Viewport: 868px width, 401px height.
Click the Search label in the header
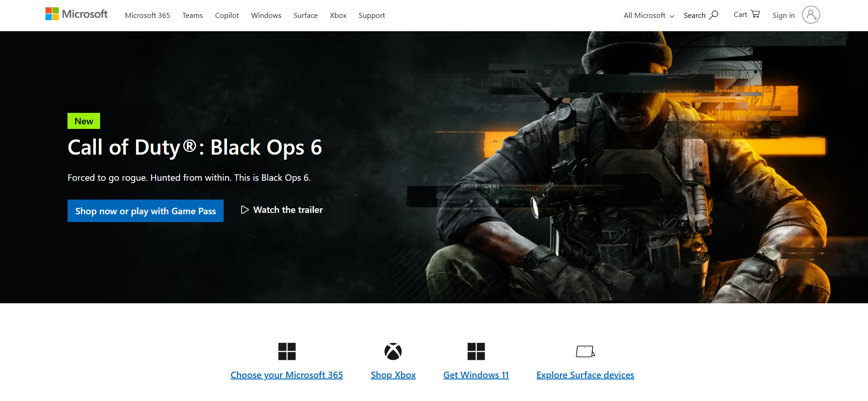point(694,16)
